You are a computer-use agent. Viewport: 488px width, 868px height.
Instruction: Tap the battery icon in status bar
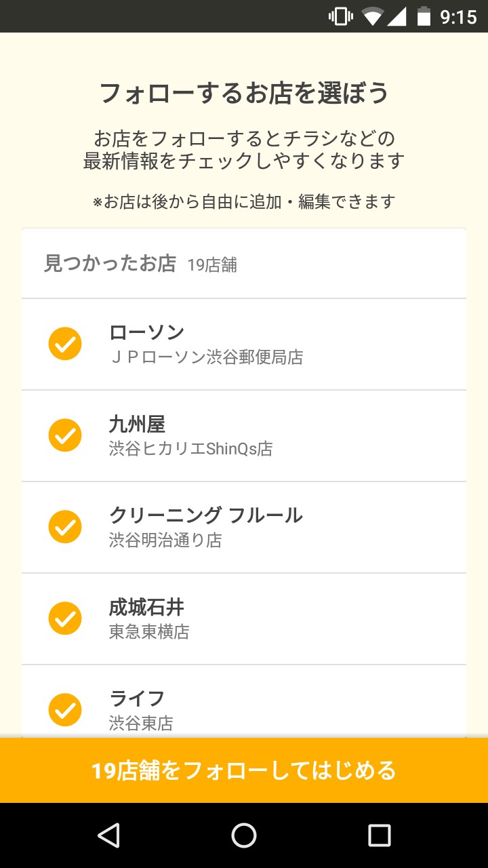[x=424, y=16]
